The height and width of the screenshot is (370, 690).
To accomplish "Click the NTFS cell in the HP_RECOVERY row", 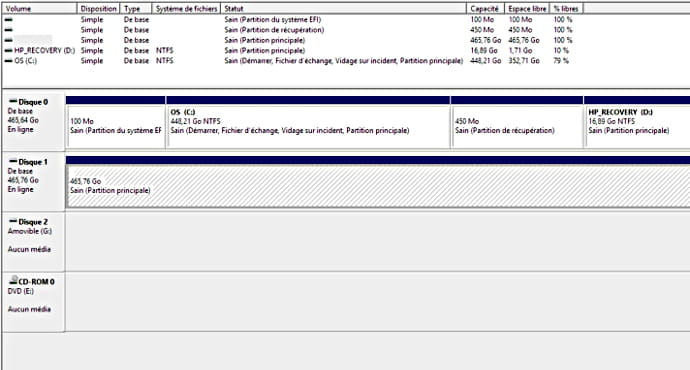I will (165, 51).
